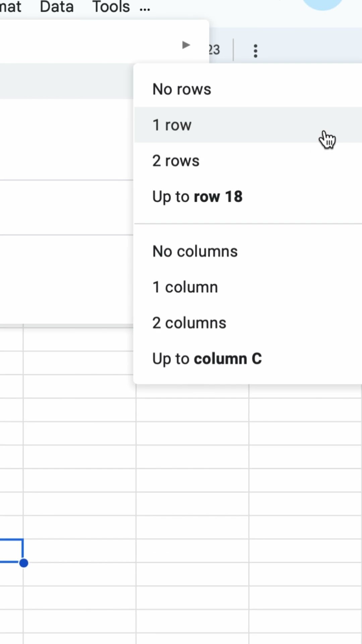
Task: Open the Tools menu
Action: 111,7
